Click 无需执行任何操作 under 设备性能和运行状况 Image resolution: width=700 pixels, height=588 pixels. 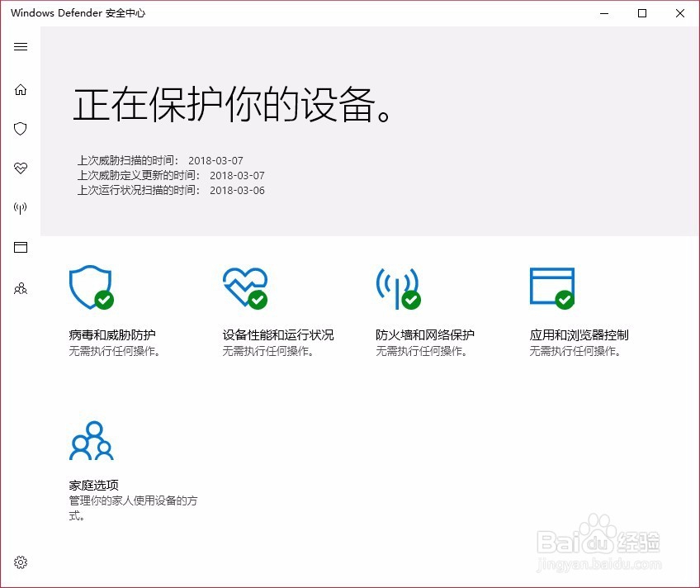click(x=267, y=351)
